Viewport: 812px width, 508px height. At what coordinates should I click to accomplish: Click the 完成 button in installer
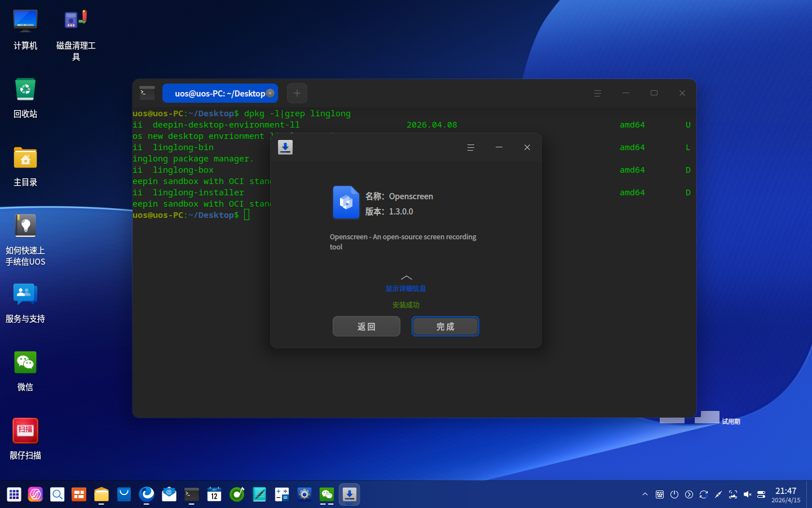click(x=445, y=326)
